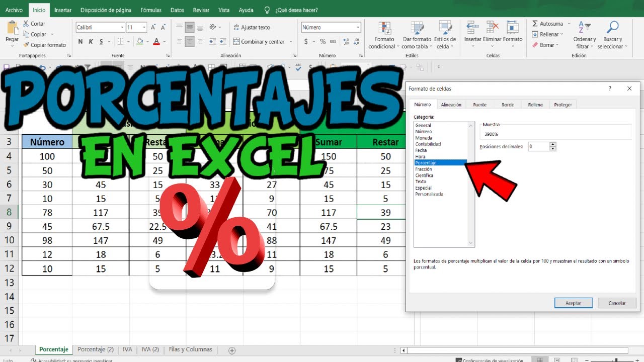Click the Insertar cells button
644x362 pixels.
pos(472,34)
